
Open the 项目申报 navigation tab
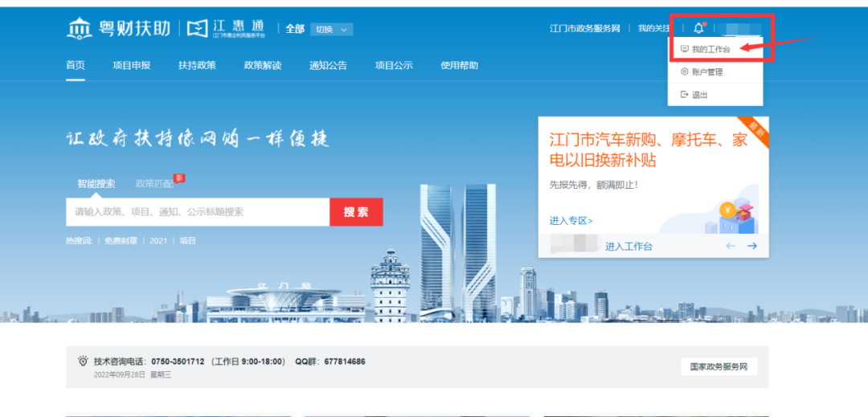pos(131,66)
